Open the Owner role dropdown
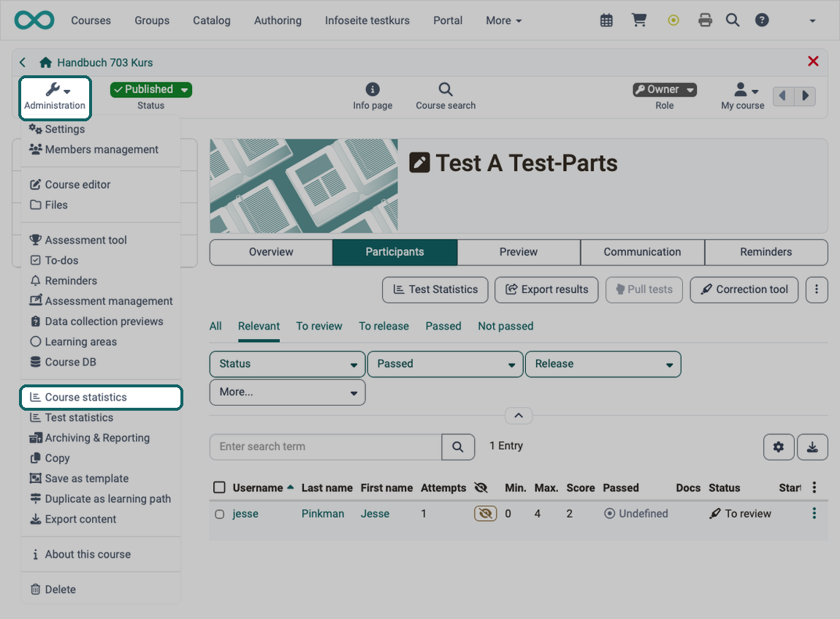The width and height of the screenshot is (840, 619). (x=664, y=89)
